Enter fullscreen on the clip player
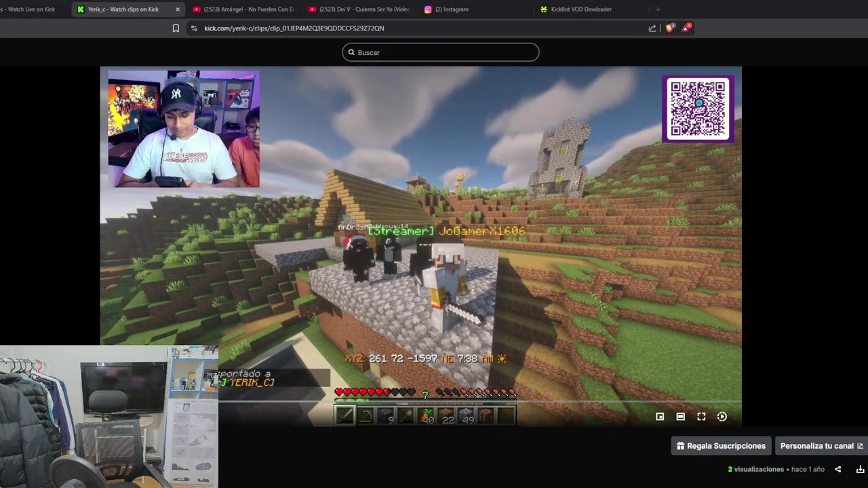868x488 pixels. [x=701, y=417]
